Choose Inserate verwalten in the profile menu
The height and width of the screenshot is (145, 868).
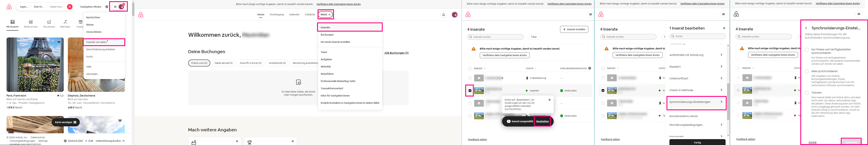click(104, 42)
